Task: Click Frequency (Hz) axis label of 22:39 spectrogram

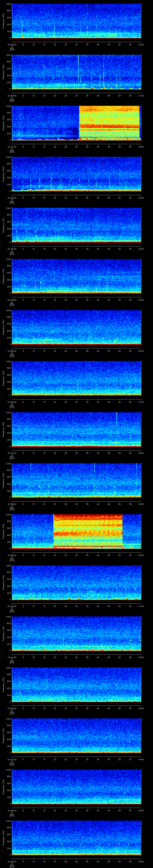Action: [x=3, y=531]
